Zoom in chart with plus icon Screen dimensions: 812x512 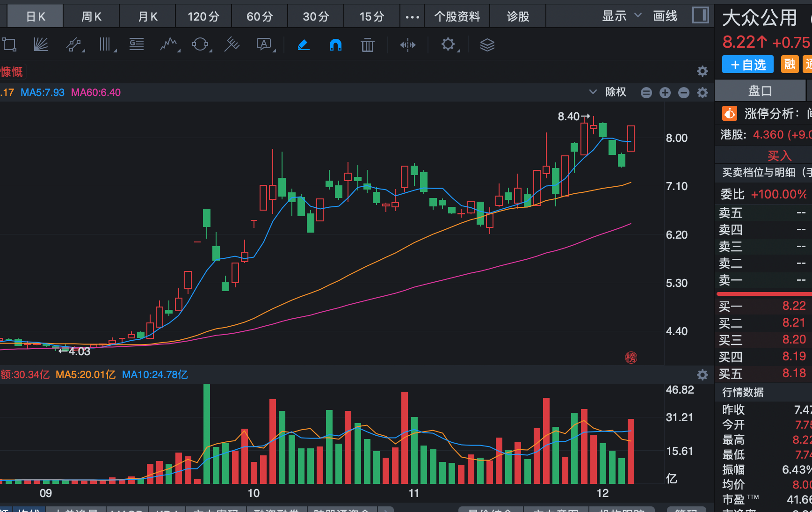665,93
